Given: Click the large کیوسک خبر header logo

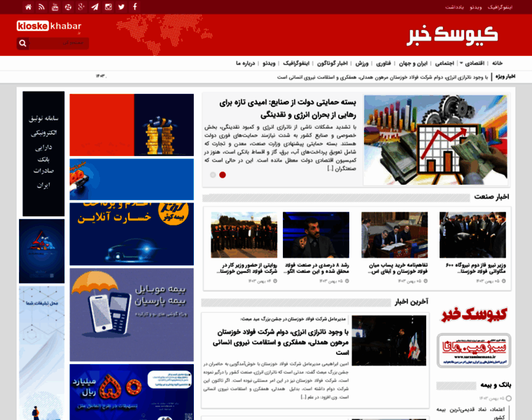Looking at the screenshot, I should point(453,34).
